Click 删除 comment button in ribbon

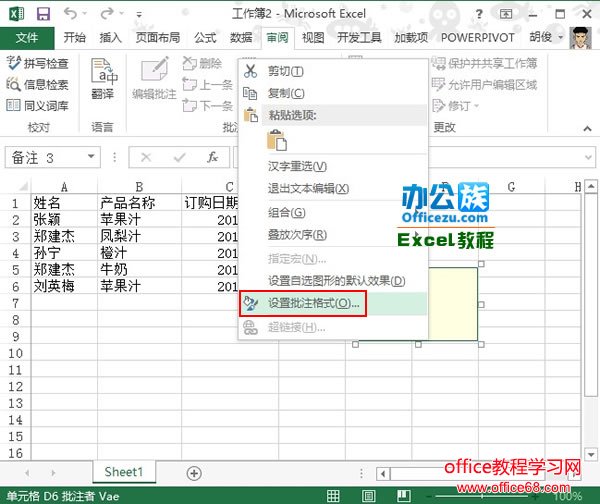coord(202,63)
